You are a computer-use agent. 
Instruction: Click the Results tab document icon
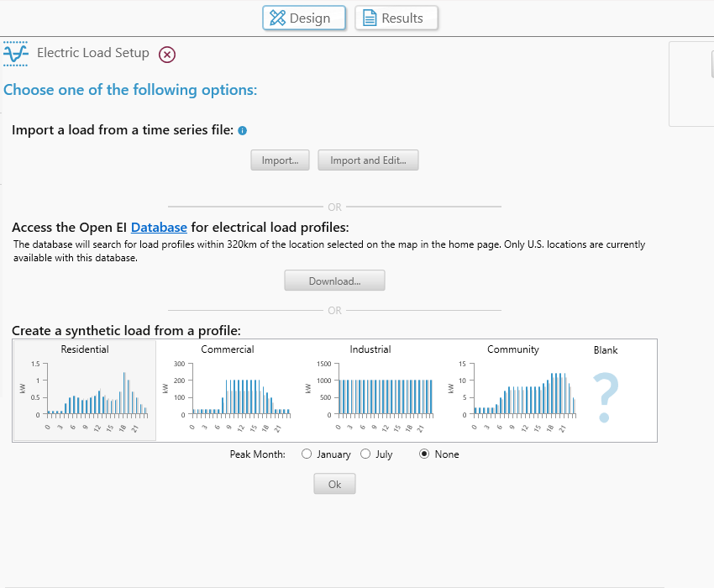[x=370, y=18]
